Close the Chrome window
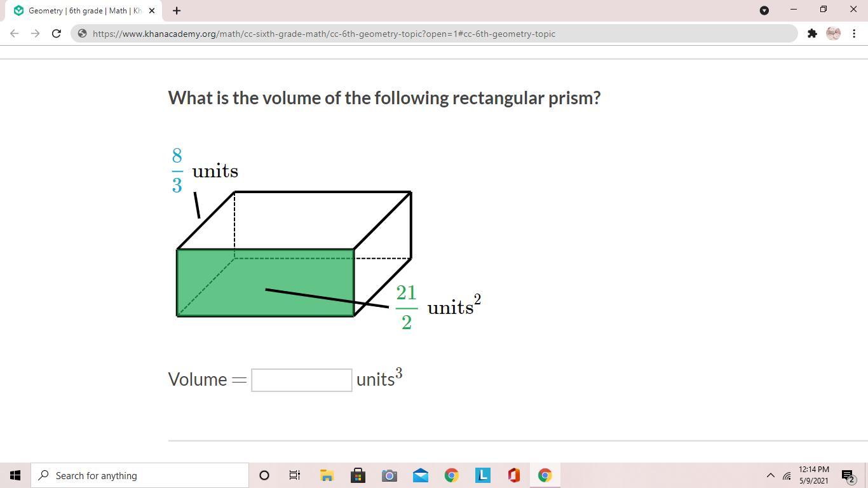Image resolution: width=868 pixels, height=488 pixels. pos(853,10)
